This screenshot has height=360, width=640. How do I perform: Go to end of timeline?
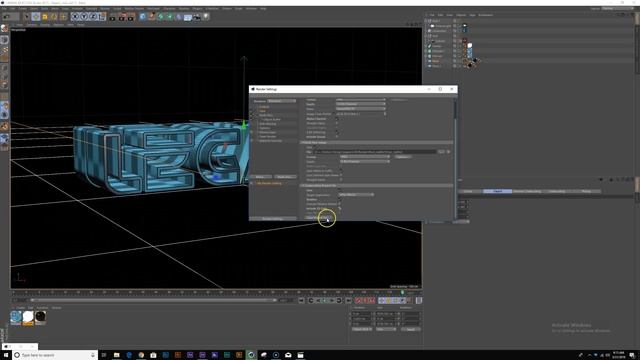click(x=349, y=301)
